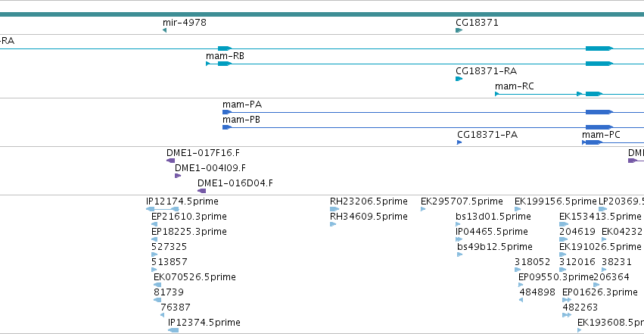This screenshot has height=334, width=644.
Task: Select the 206364 EST arrow
Action: point(597,285)
